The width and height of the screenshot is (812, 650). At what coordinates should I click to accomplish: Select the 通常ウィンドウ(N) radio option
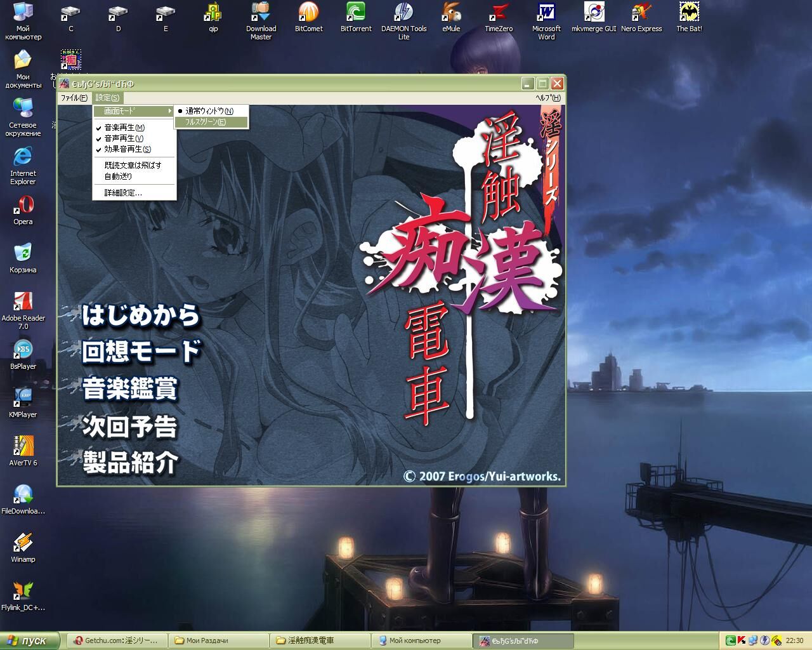pos(209,111)
